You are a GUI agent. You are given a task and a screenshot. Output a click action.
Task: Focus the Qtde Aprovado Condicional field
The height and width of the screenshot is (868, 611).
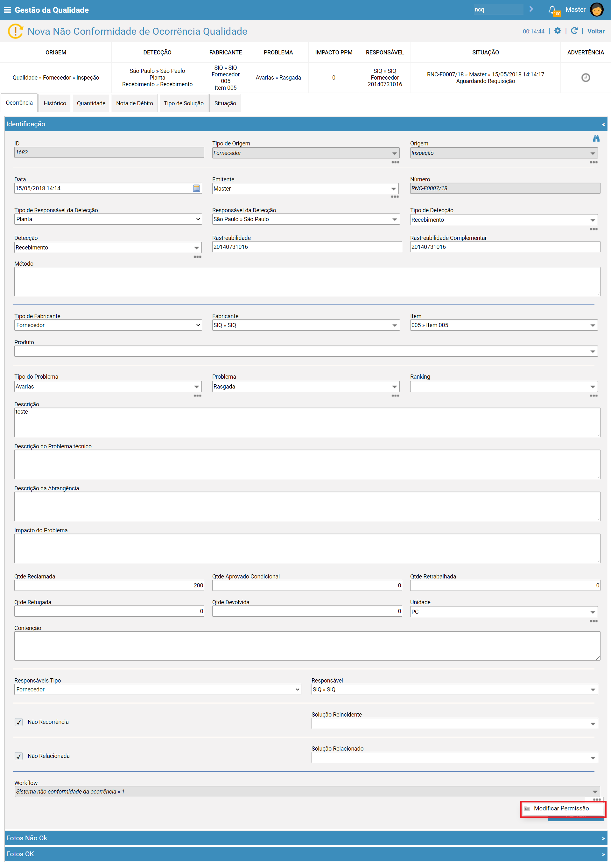tap(307, 585)
